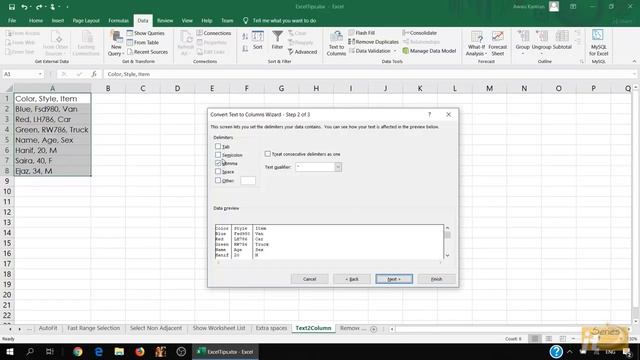The width and height of the screenshot is (640, 360).
Task: Click the Page Layout view status button
Action: click(x=549, y=339)
